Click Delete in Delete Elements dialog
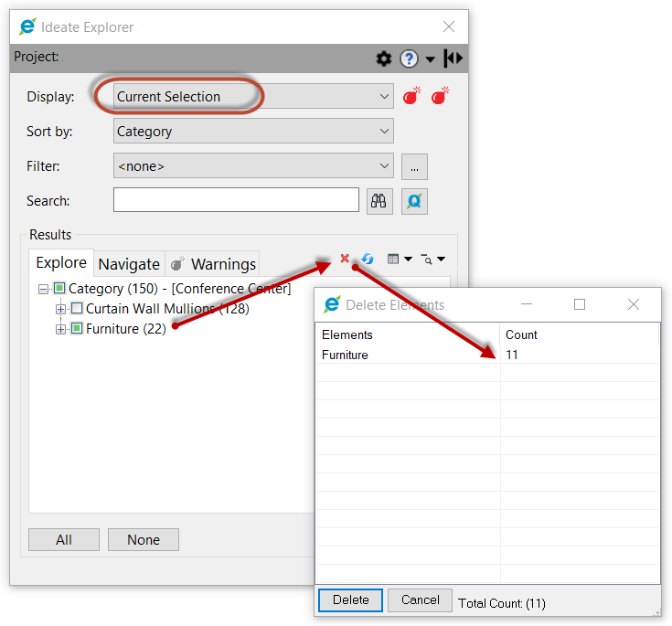Screen dimensions: 672x626 350,599
